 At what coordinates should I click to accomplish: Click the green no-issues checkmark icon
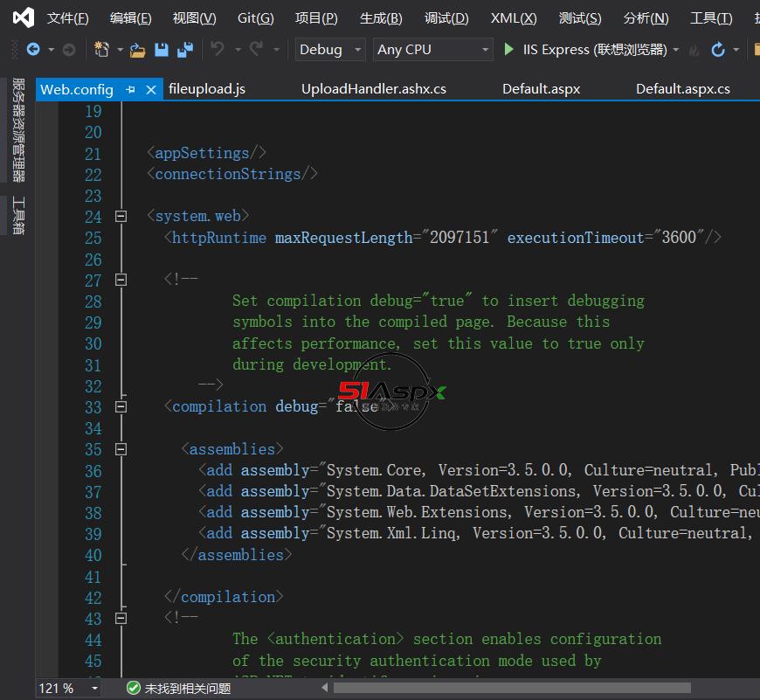tap(134, 688)
